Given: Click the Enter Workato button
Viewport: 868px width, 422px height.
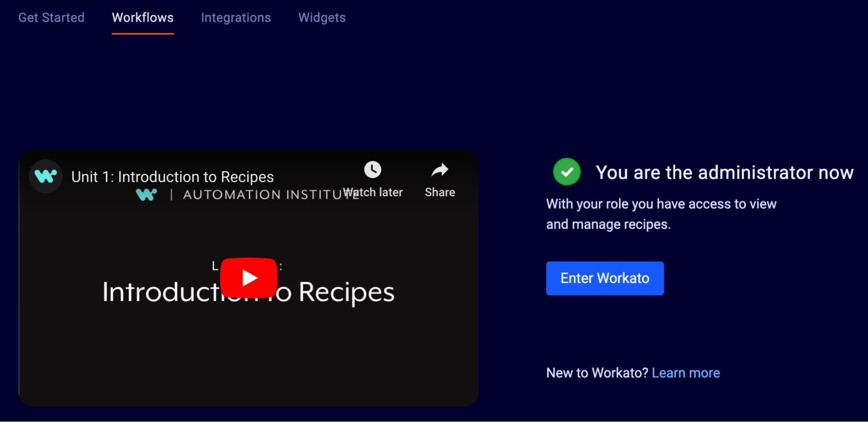Looking at the screenshot, I should point(605,278).
